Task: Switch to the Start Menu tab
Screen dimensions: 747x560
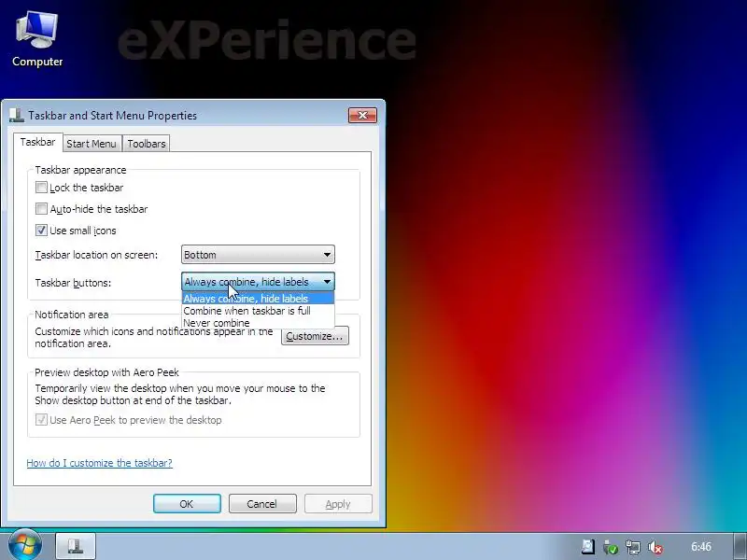Action: coord(91,144)
